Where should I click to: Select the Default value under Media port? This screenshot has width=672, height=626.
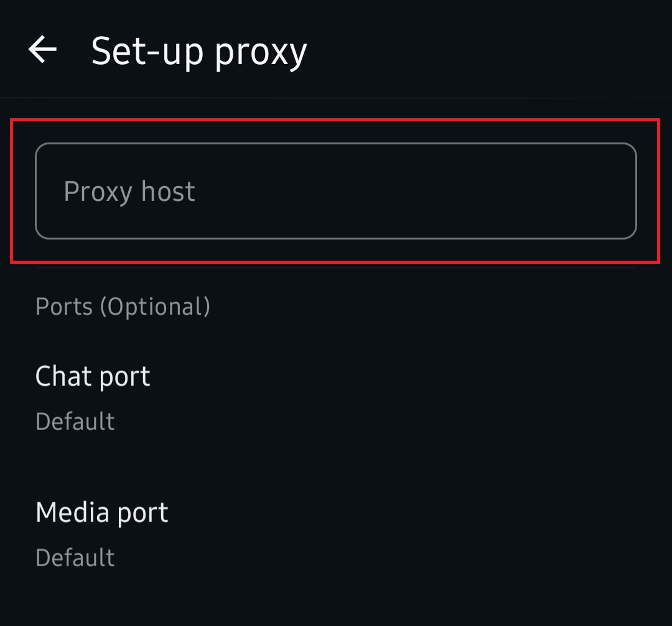(x=75, y=557)
